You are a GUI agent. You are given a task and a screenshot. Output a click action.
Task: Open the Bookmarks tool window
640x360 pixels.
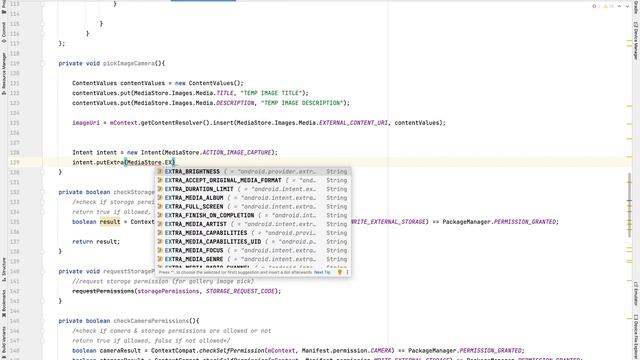tap(4, 303)
